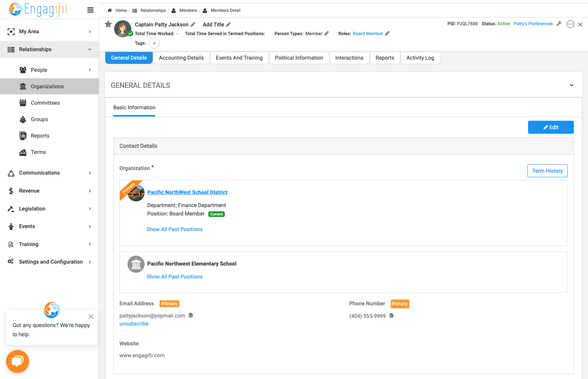Click the www.engagifii.com website text
Viewport: 588px width, 379px height.
click(142, 355)
